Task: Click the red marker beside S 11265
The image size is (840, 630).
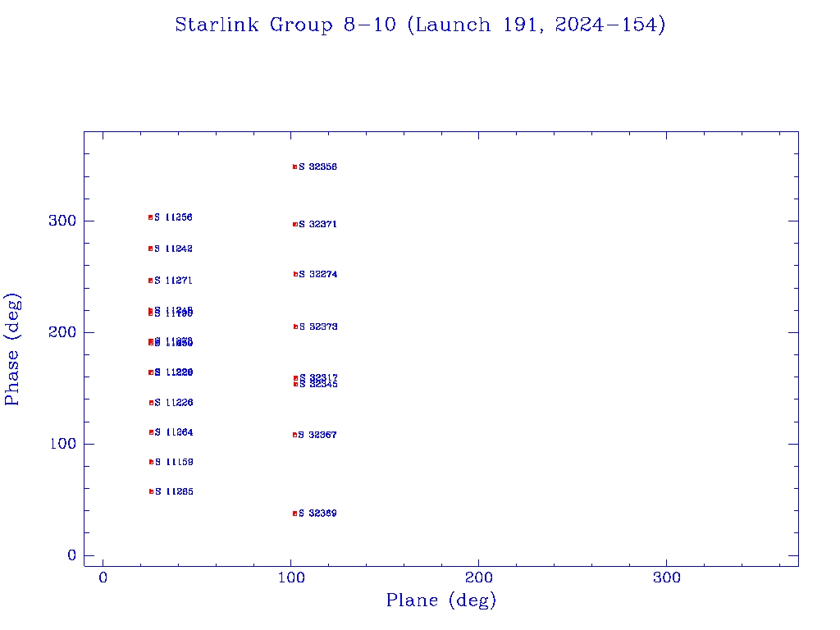Action: (x=151, y=491)
